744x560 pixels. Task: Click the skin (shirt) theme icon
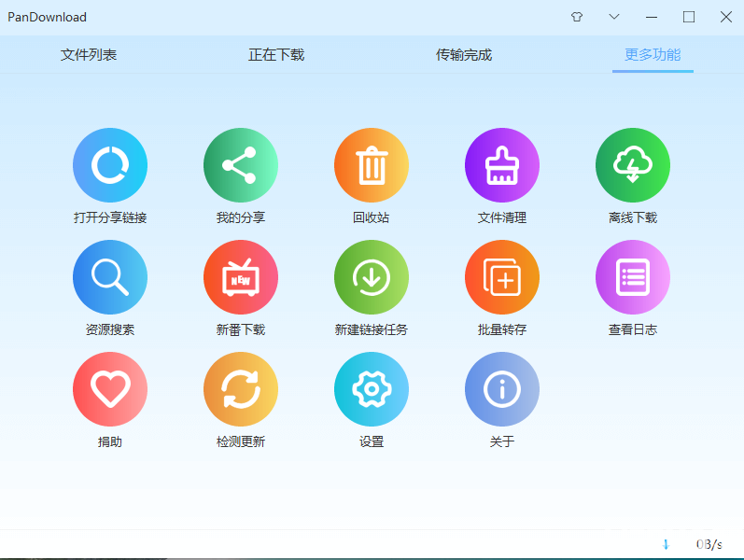click(577, 17)
